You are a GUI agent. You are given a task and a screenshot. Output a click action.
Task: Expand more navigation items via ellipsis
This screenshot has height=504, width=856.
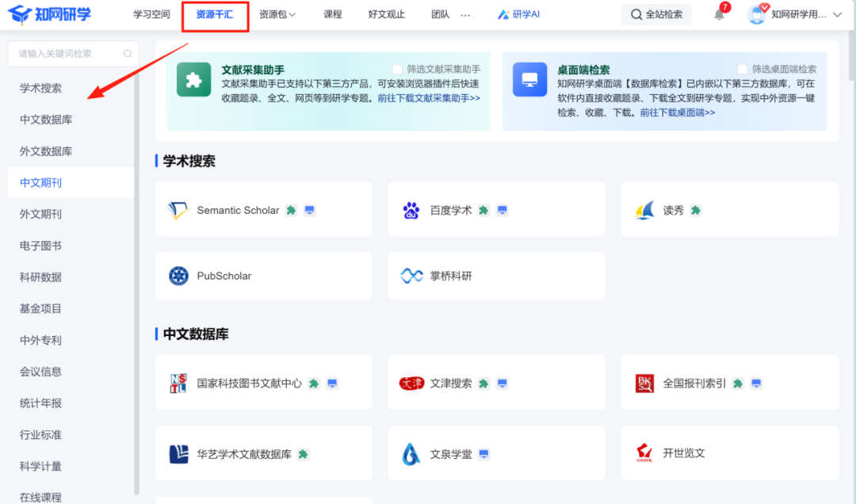(x=465, y=14)
